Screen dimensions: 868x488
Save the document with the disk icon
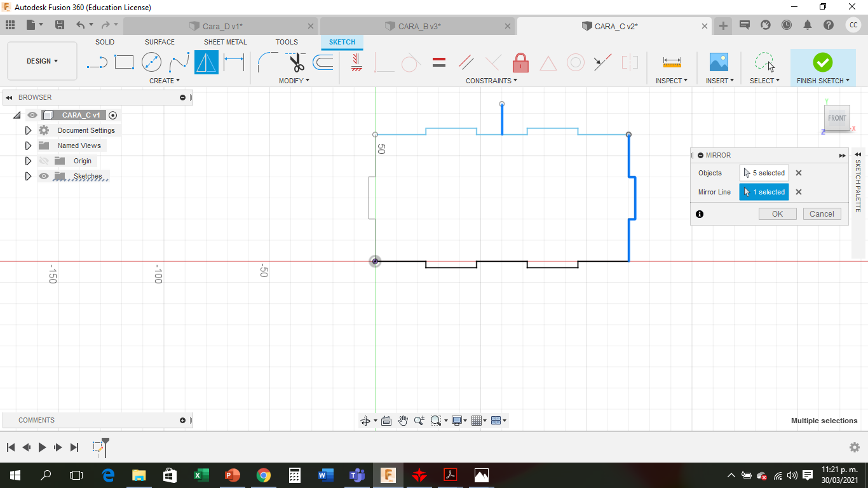[60, 25]
